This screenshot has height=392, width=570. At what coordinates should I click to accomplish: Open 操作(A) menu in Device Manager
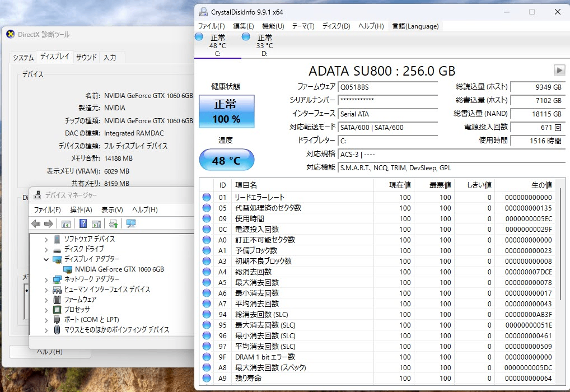point(81,210)
